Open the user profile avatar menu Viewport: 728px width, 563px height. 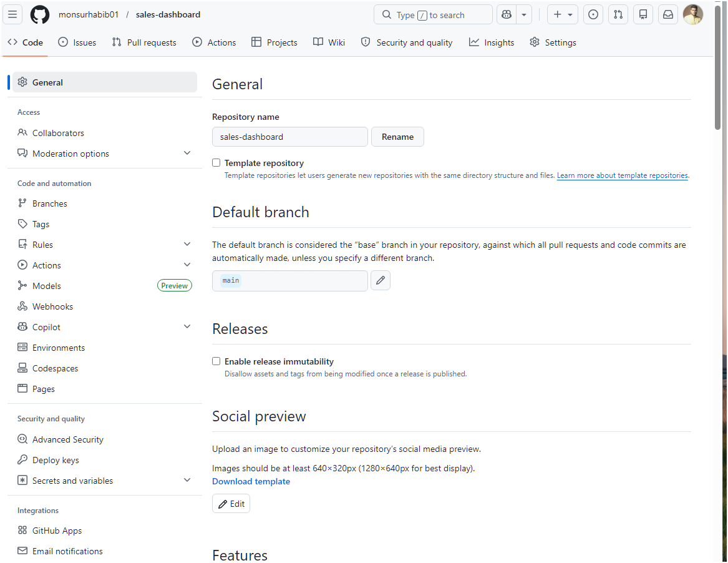(692, 14)
